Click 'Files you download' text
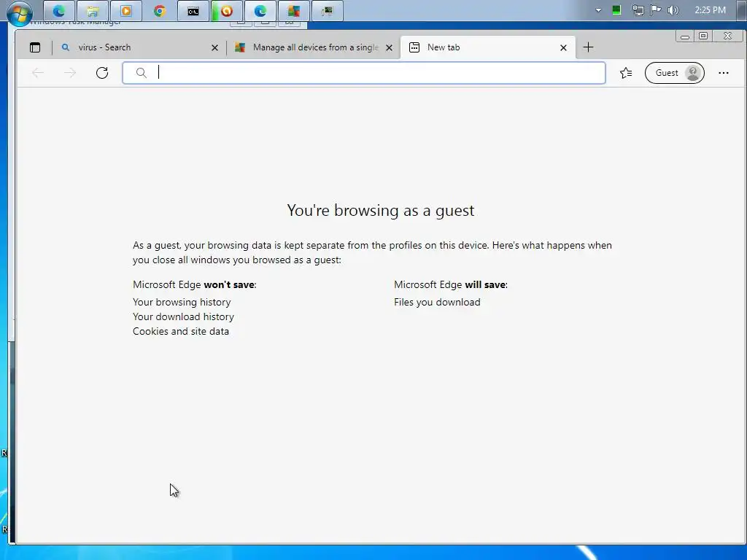 (x=437, y=303)
